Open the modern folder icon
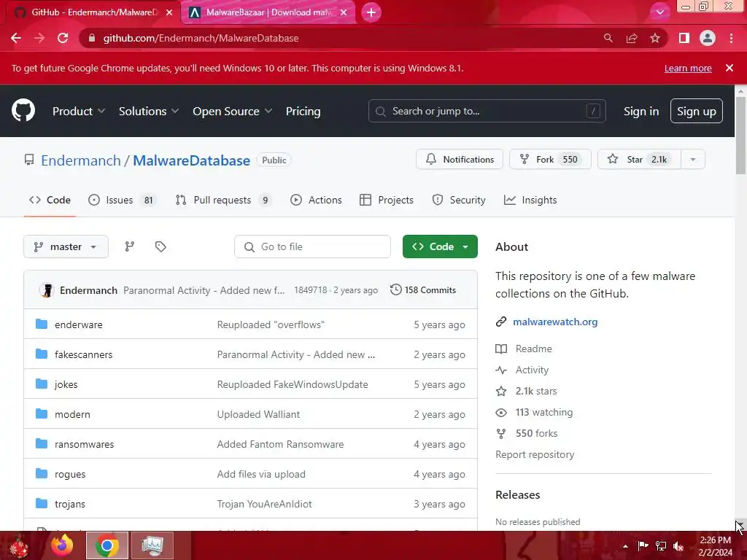This screenshot has height=560, width=747. (x=42, y=414)
